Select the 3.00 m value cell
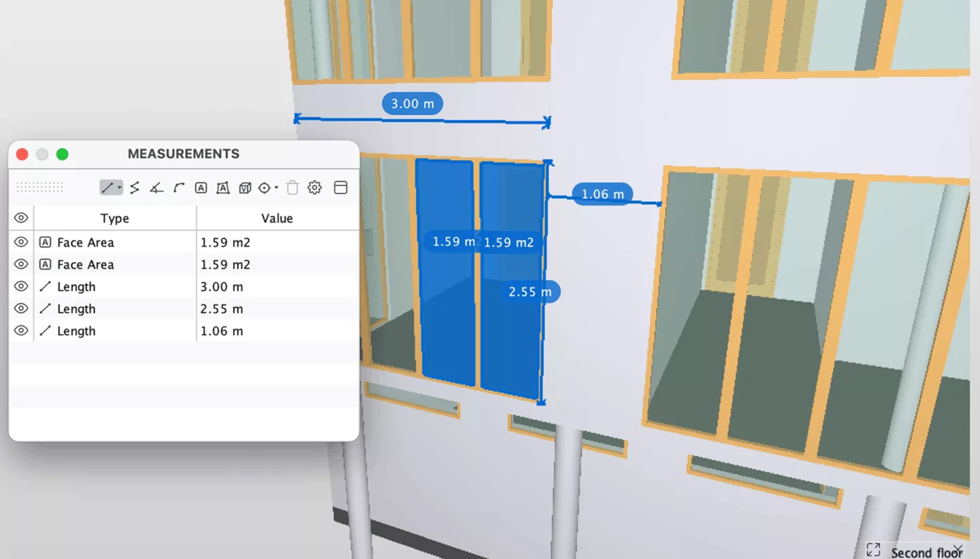This screenshot has height=559, width=980. tap(278, 287)
